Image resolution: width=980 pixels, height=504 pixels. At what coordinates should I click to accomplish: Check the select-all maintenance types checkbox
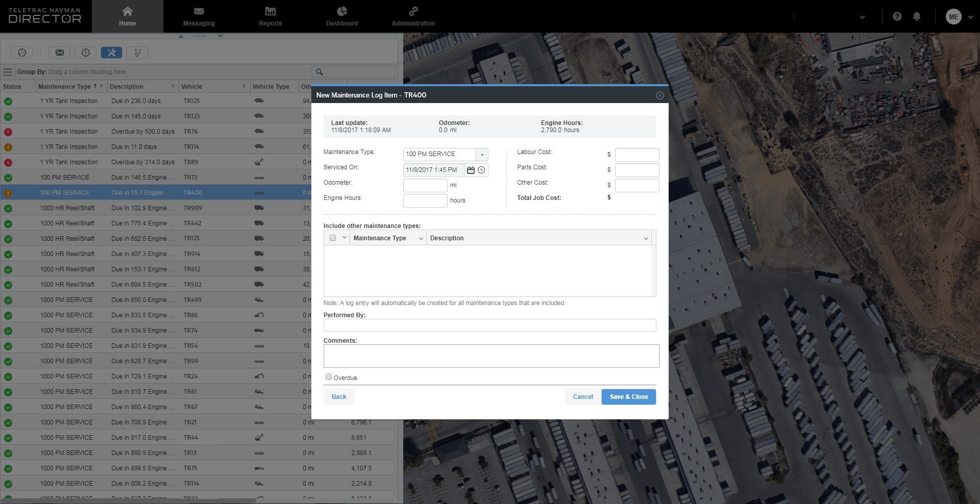pos(333,238)
